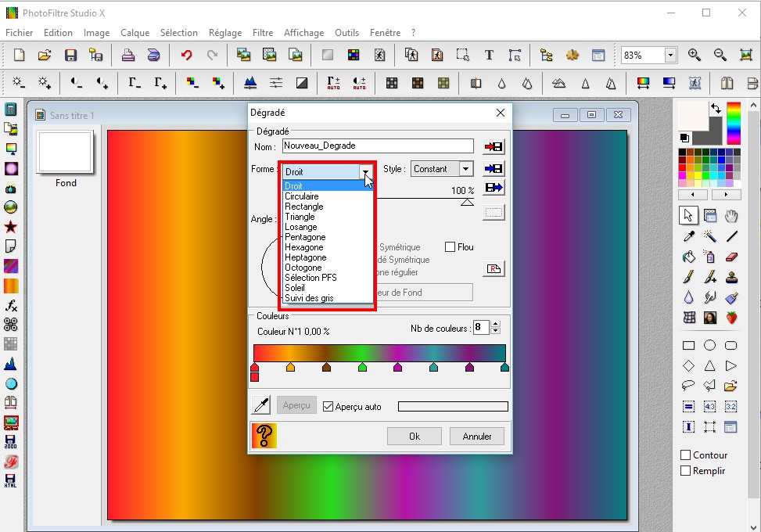Close the Dégradé dialog with X
Image resolution: width=761 pixels, height=532 pixels.
(501, 113)
